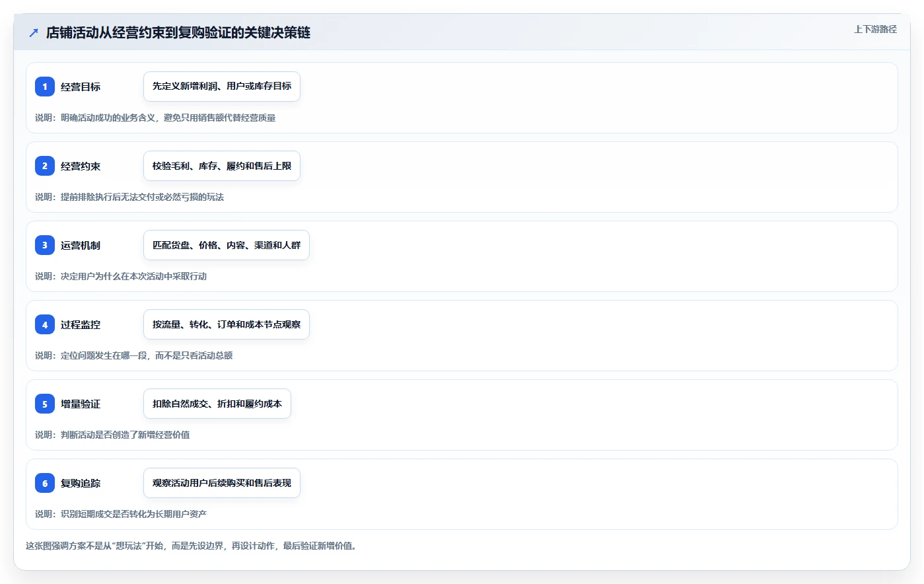Click the 按流量、转化、订单和成本节点观察 chip

(227, 324)
